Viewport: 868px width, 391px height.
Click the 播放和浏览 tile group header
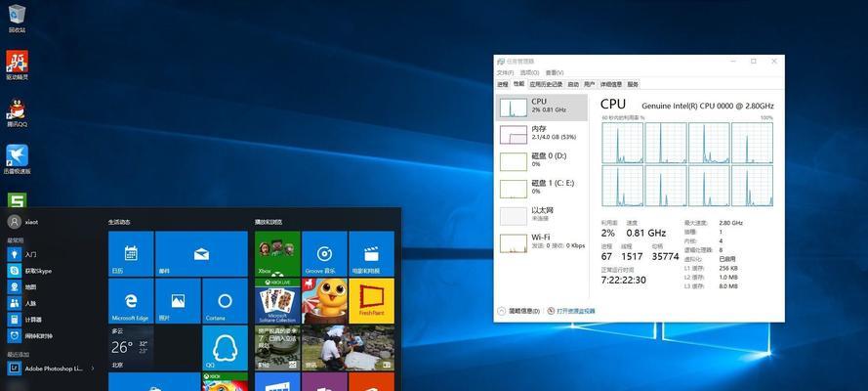(269, 222)
